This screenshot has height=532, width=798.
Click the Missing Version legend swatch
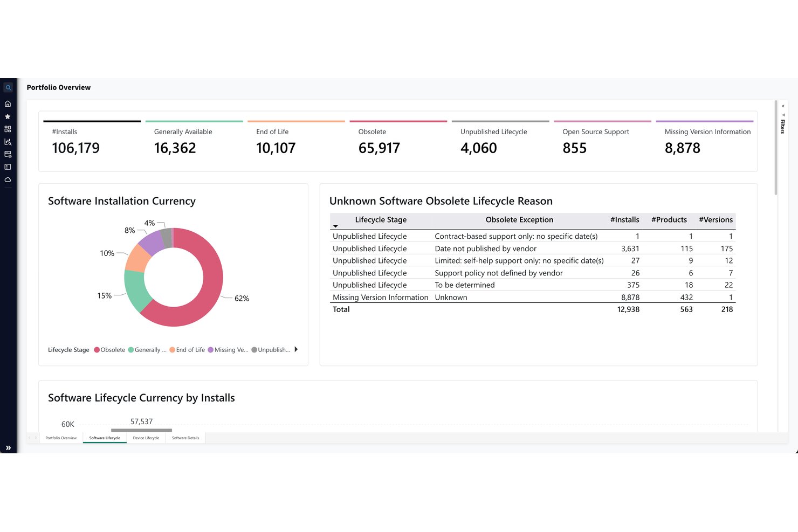(211, 350)
